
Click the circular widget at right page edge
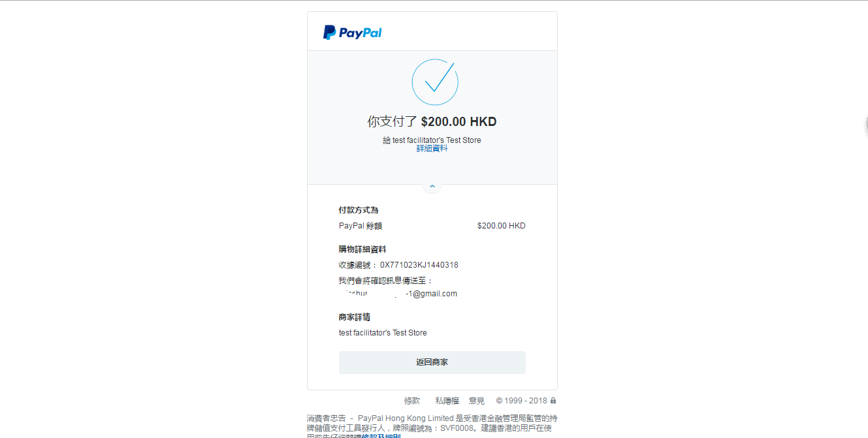pyautogui.click(x=867, y=124)
